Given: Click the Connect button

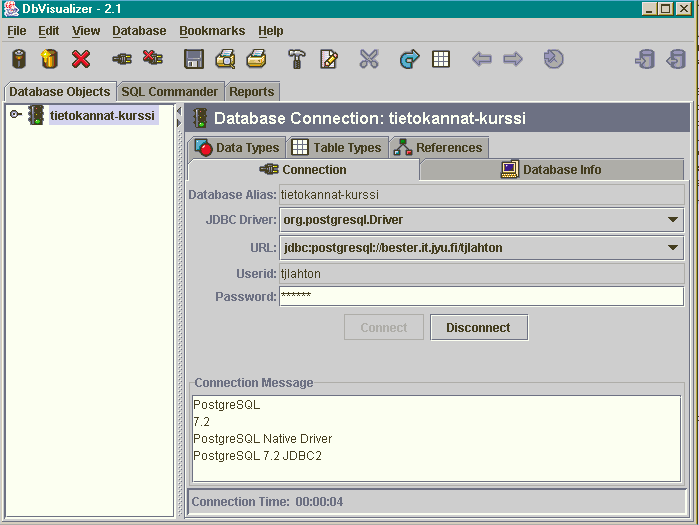Looking at the screenshot, I should (x=384, y=328).
